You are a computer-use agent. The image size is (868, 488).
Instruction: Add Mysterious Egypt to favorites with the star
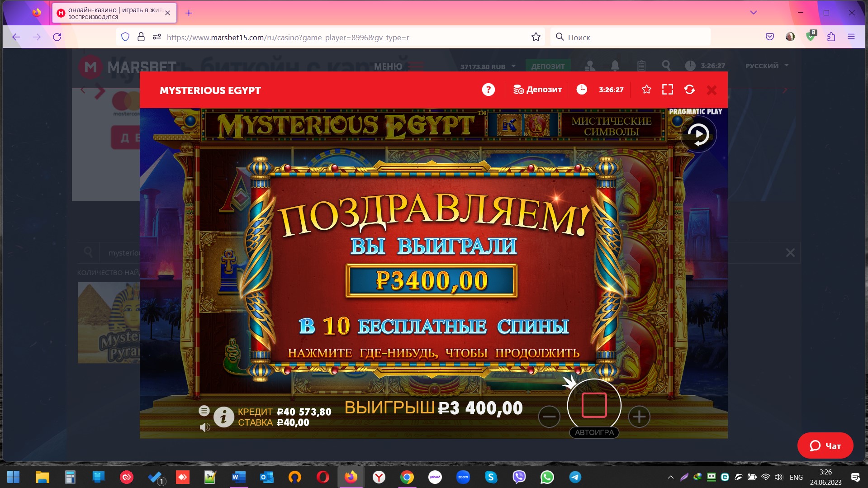click(646, 90)
